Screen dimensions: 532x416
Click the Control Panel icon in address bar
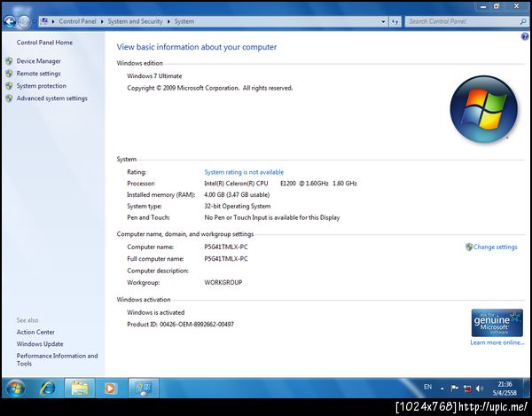coord(43,21)
